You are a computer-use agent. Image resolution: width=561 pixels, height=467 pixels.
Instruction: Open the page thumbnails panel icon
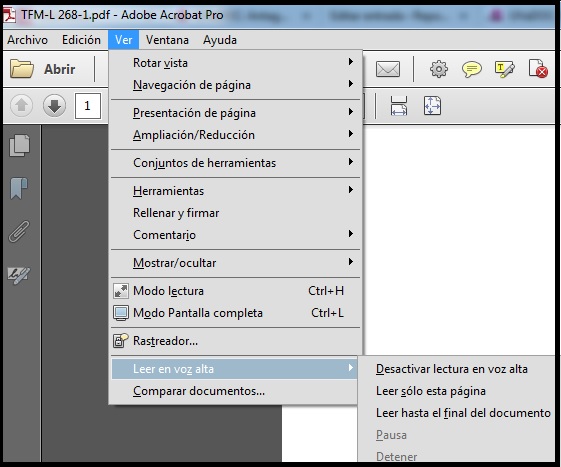coord(19,146)
